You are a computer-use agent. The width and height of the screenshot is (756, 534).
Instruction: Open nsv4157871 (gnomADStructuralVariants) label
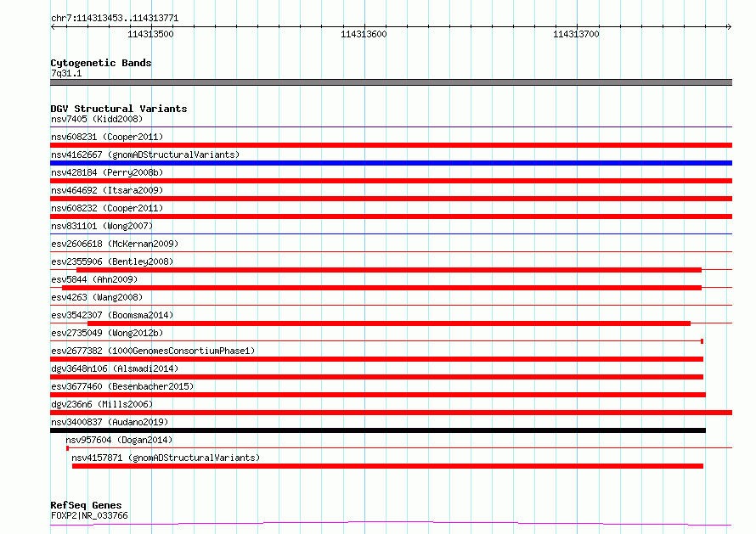click(166, 458)
